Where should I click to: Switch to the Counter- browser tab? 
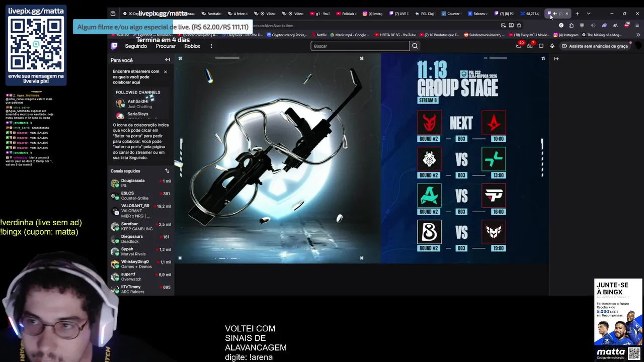pos(451,14)
